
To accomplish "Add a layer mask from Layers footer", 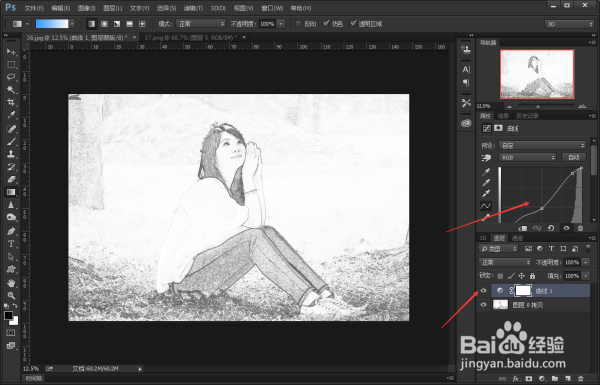I will [529, 378].
